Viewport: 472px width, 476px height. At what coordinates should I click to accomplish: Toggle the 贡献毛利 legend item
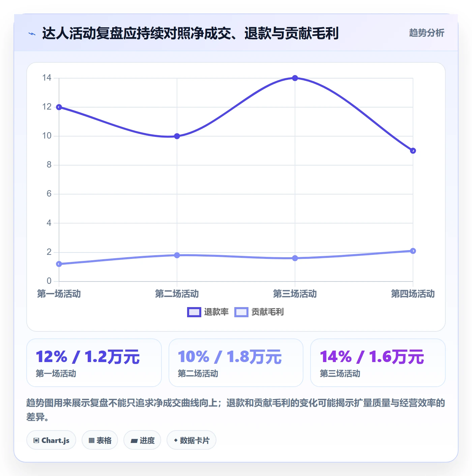(x=259, y=312)
